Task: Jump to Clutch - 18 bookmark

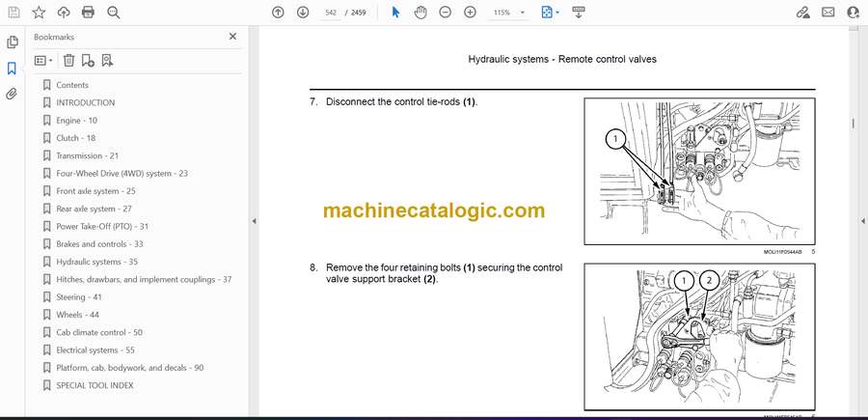Action: pos(75,138)
